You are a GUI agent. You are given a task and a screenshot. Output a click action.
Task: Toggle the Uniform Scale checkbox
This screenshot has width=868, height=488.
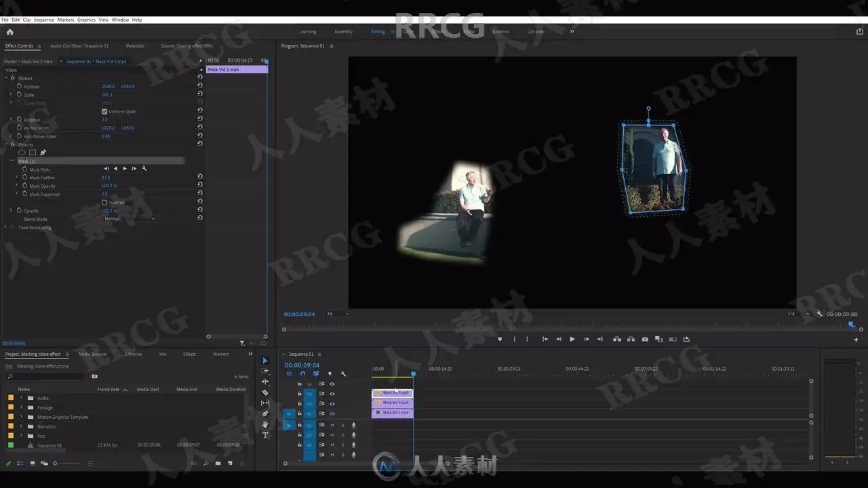point(104,111)
